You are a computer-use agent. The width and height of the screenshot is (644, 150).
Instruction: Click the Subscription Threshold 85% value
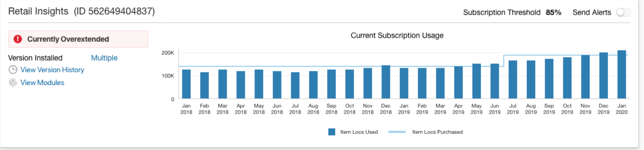(x=554, y=12)
